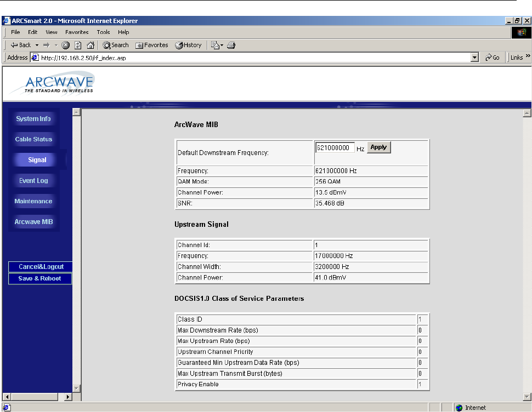Click the 'Privacy Enable' row label

(198, 384)
